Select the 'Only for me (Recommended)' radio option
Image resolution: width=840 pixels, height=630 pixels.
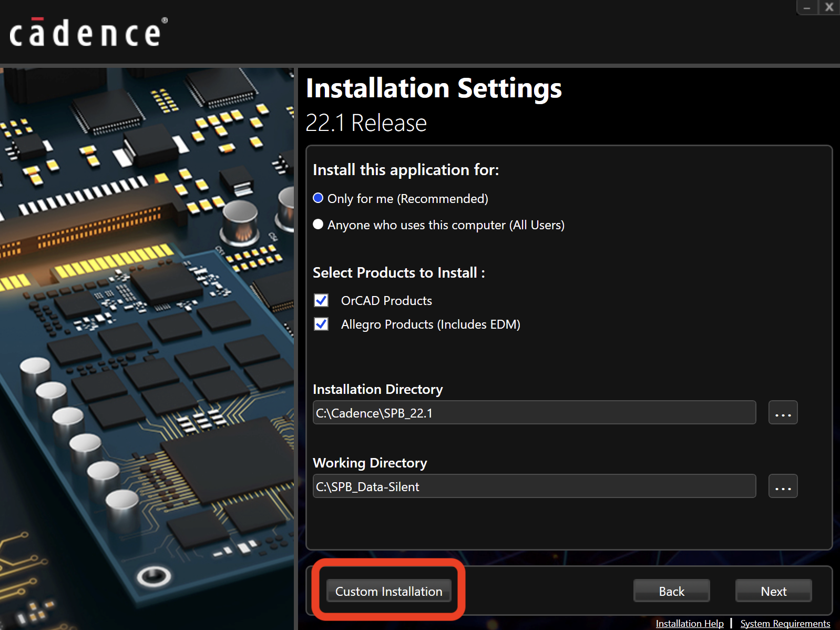(x=318, y=198)
